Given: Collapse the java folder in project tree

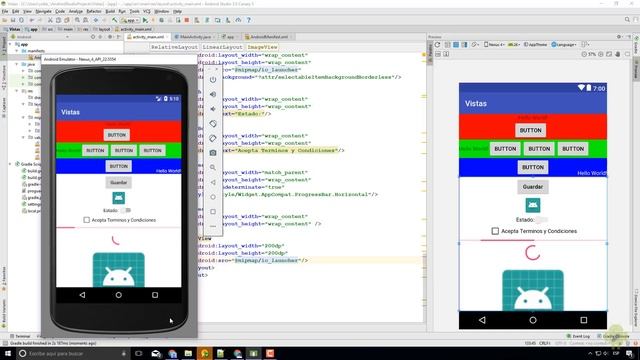Looking at the screenshot, I should 17,64.
